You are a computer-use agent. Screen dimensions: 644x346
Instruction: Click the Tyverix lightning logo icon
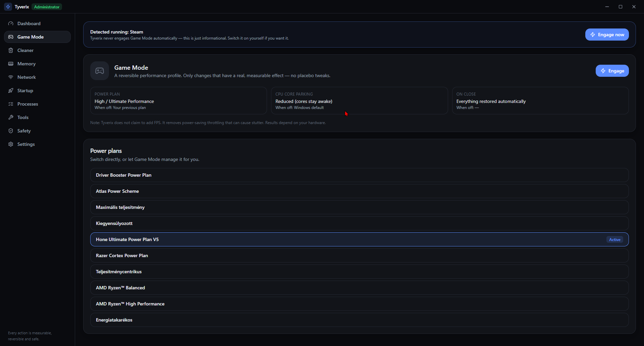8,7
